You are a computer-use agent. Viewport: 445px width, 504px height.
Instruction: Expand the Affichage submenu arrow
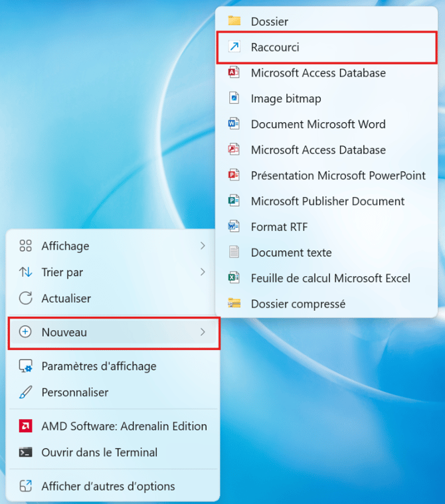coord(203,246)
